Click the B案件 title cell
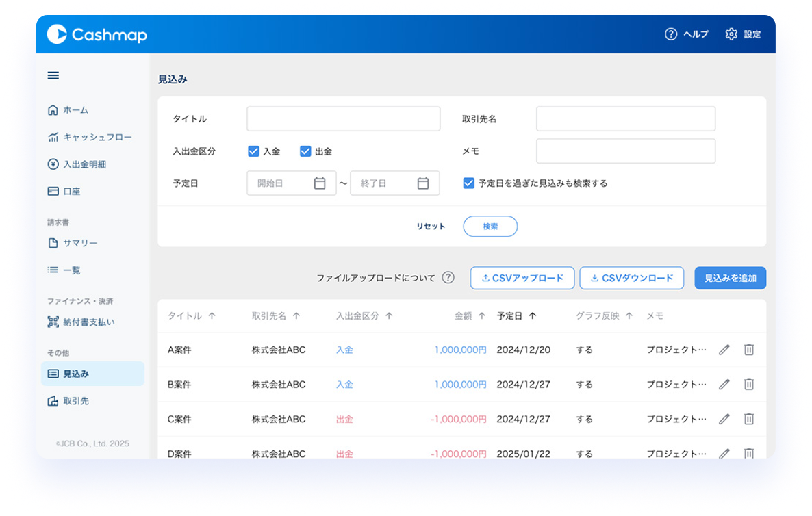The width and height of the screenshot is (812, 516). [179, 385]
